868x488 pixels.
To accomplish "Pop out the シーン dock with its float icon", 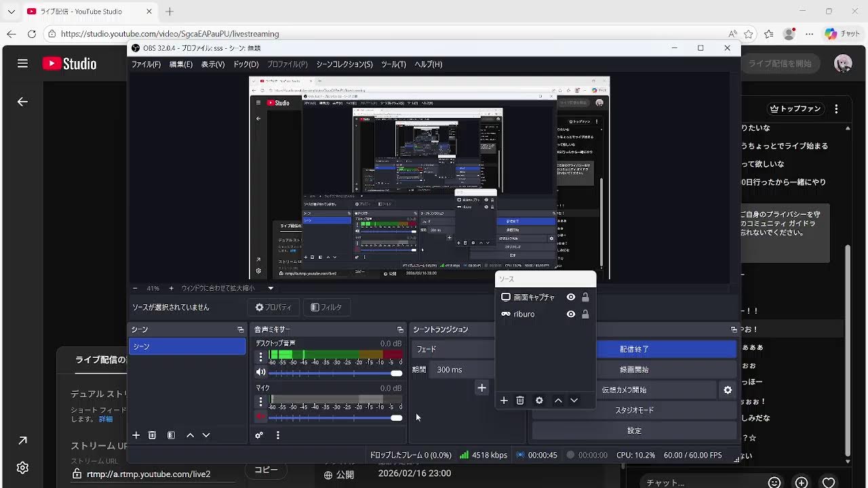I will tap(240, 329).
